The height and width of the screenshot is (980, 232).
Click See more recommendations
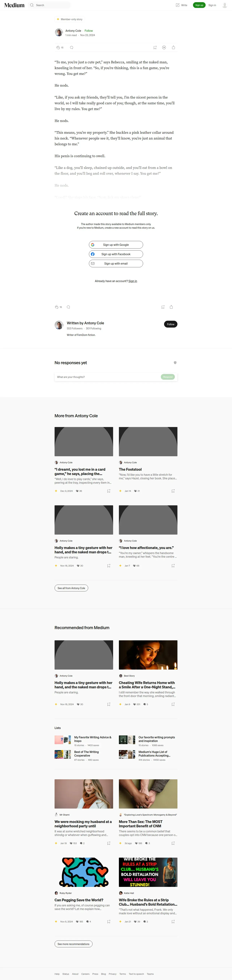(74, 944)
